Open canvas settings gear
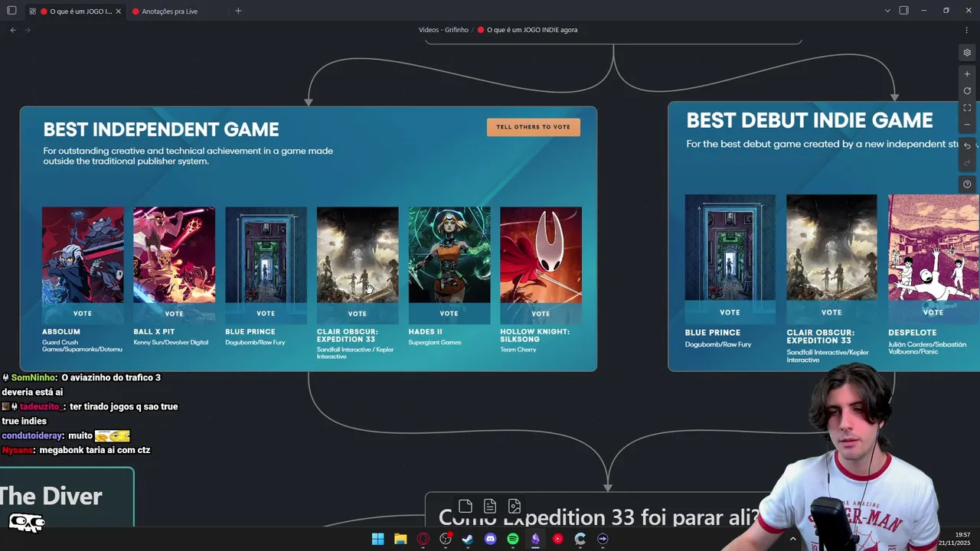 [967, 53]
